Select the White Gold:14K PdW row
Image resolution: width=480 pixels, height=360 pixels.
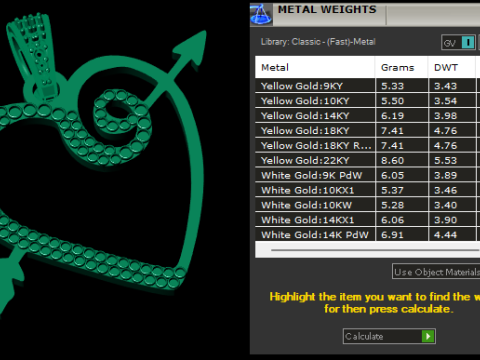click(368, 234)
